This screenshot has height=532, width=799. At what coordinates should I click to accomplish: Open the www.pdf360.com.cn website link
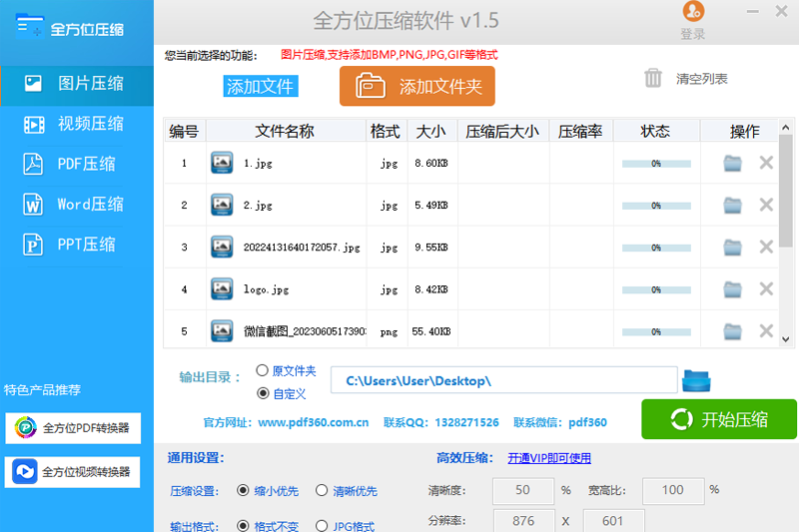(x=313, y=422)
